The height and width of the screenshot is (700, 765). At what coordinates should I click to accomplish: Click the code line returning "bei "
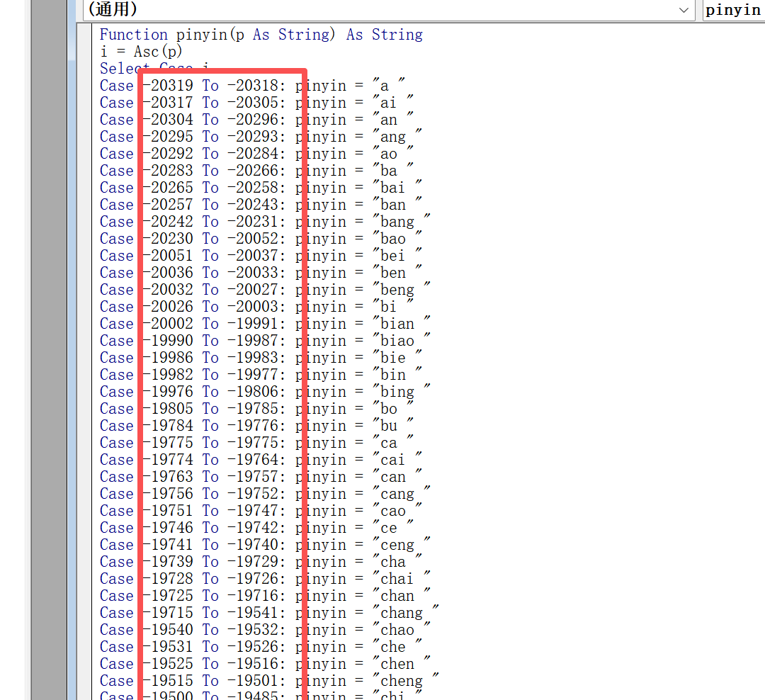pos(261,256)
